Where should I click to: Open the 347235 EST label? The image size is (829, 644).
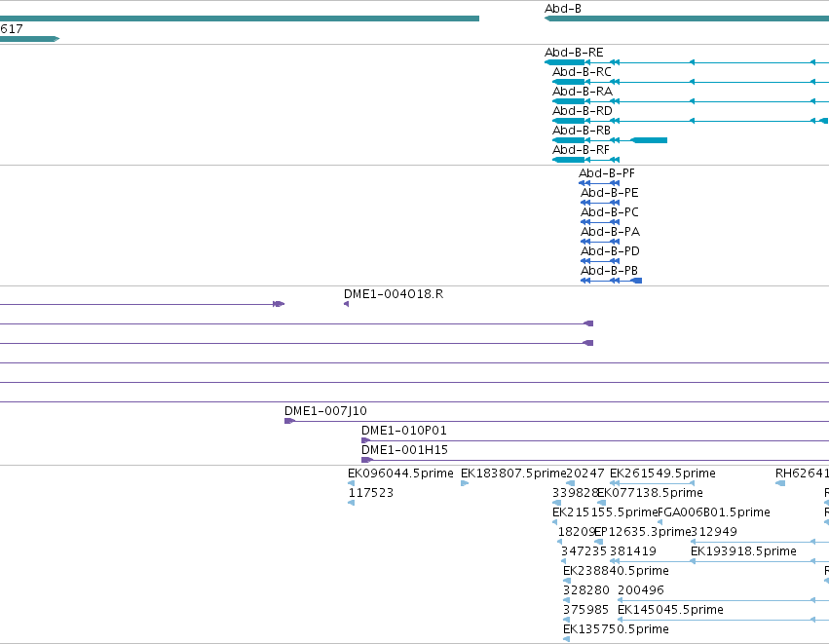click(584, 552)
